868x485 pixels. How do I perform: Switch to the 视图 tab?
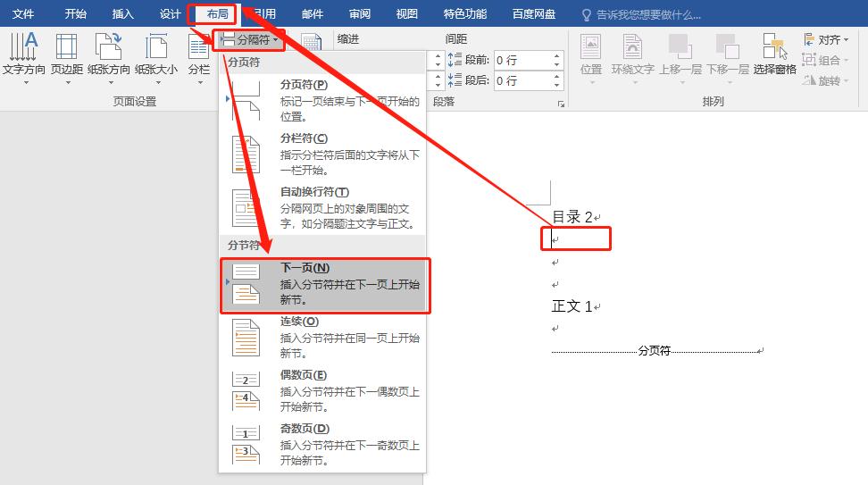click(407, 13)
